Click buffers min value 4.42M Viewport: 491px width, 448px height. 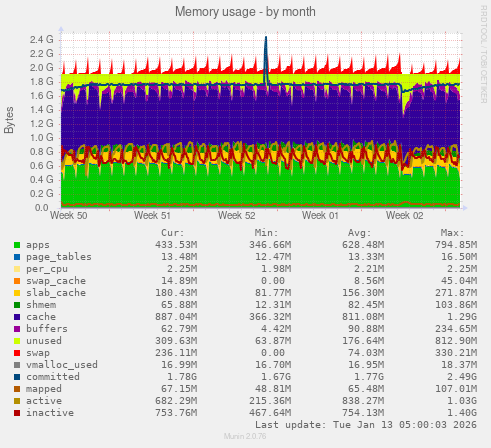[276, 329]
